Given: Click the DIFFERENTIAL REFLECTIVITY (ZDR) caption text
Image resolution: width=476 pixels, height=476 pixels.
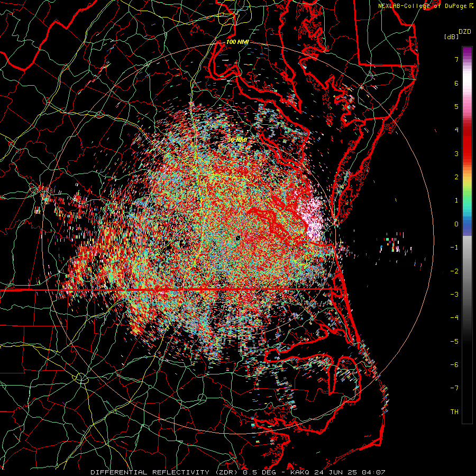Looking at the screenshot, I should pos(164,472).
